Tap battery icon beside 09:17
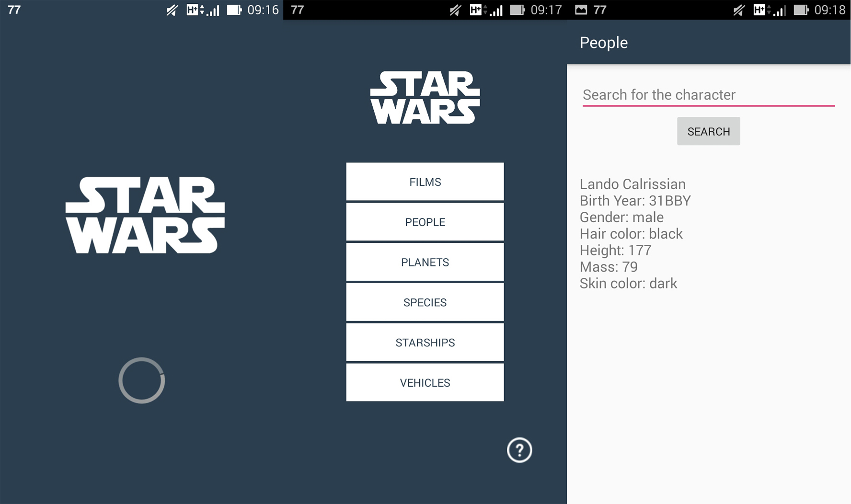851x504 pixels. (517, 10)
